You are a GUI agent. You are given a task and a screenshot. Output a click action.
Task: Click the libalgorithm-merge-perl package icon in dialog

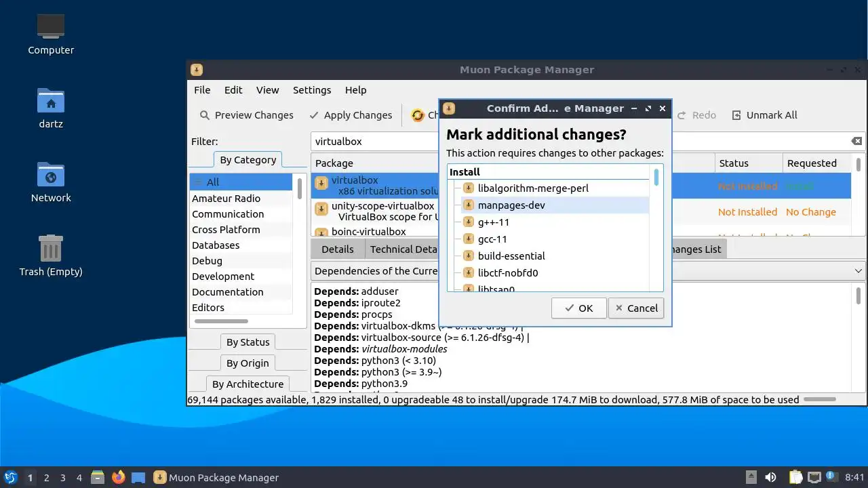[x=468, y=188]
